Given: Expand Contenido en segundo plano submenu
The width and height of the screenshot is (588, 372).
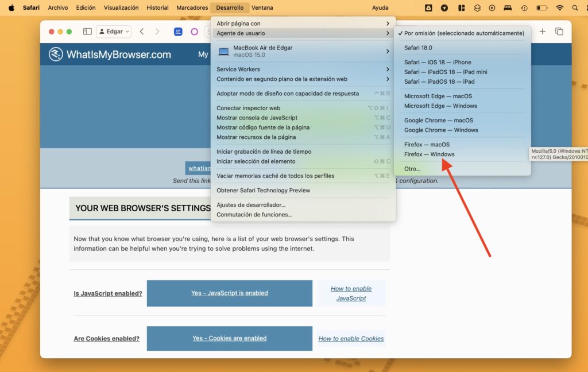Looking at the screenshot, I should tap(303, 79).
